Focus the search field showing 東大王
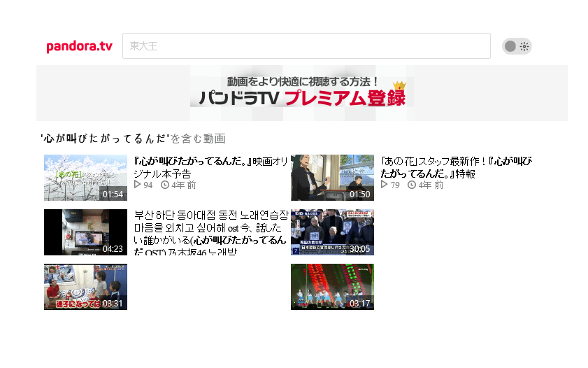The height and width of the screenshot is (368, 588). click(306, 45)
